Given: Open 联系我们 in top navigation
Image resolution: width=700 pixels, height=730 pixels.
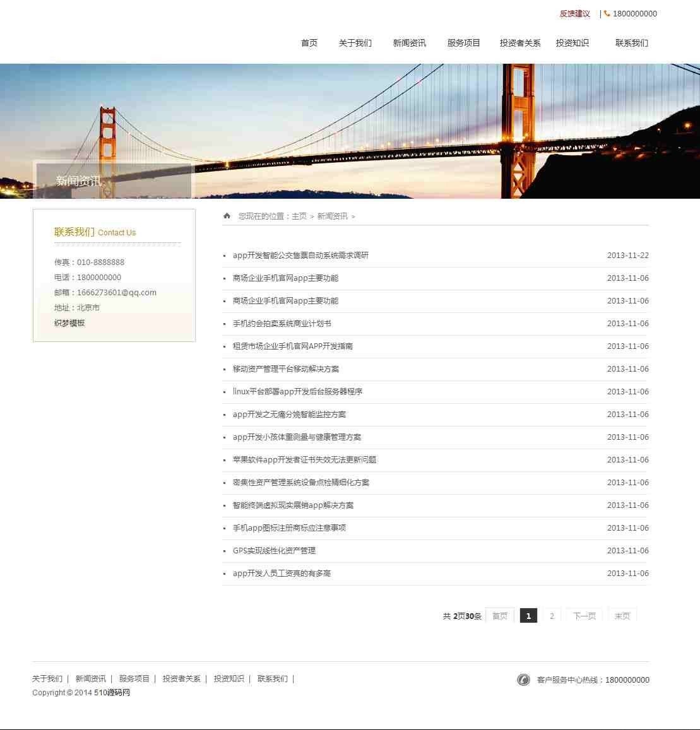Looking at the screenshot, I should click(632, 43).
